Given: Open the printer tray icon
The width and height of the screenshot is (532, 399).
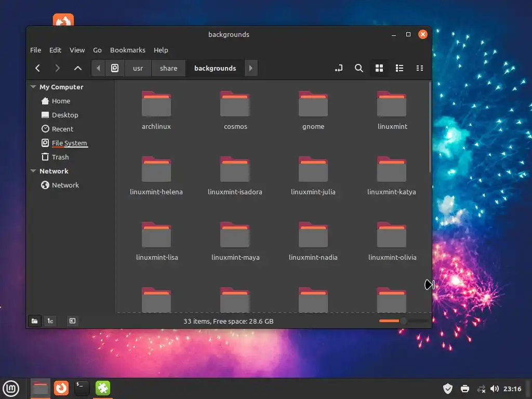Looking at the screenshot, I should [465, 389].
